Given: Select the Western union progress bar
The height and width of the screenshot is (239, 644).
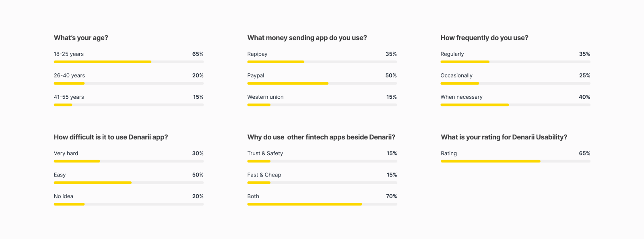Looking at the screenshot, I should coord(322,105).
